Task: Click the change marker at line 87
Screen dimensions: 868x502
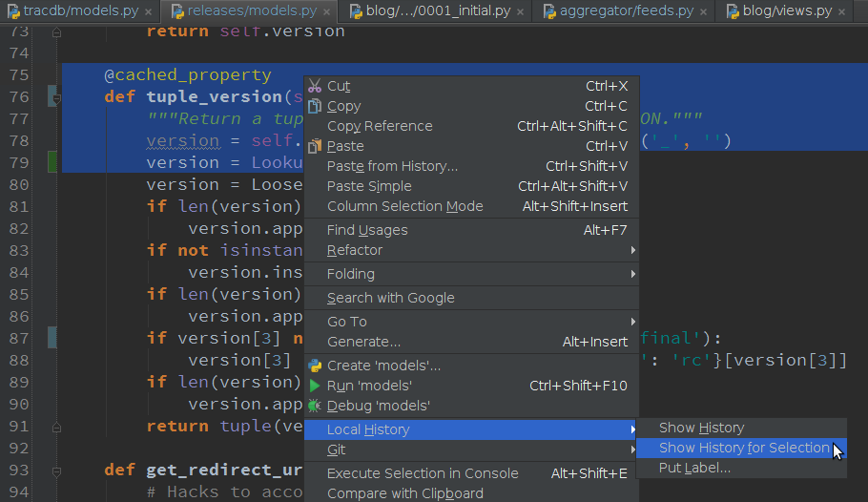Action: point(52,338)
